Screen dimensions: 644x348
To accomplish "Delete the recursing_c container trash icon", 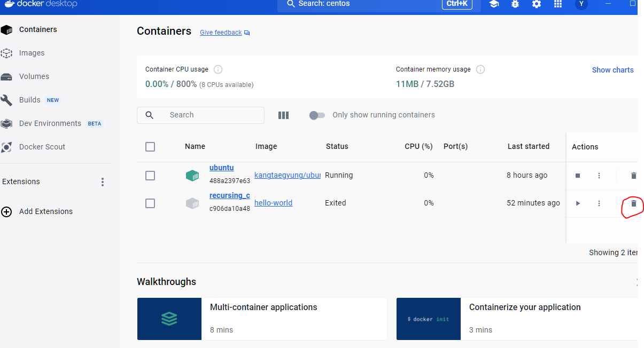I will coord(634,203).
